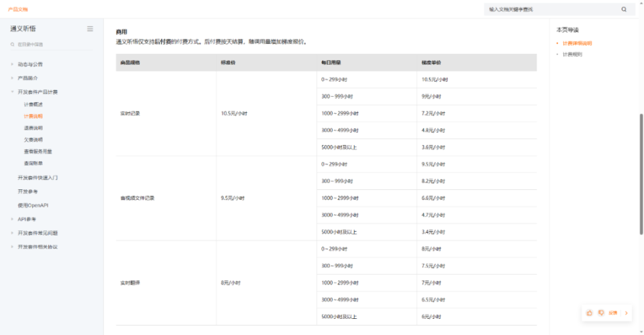
Task: Open the 查询账单 sidebar page
Action: coord(34,163)
